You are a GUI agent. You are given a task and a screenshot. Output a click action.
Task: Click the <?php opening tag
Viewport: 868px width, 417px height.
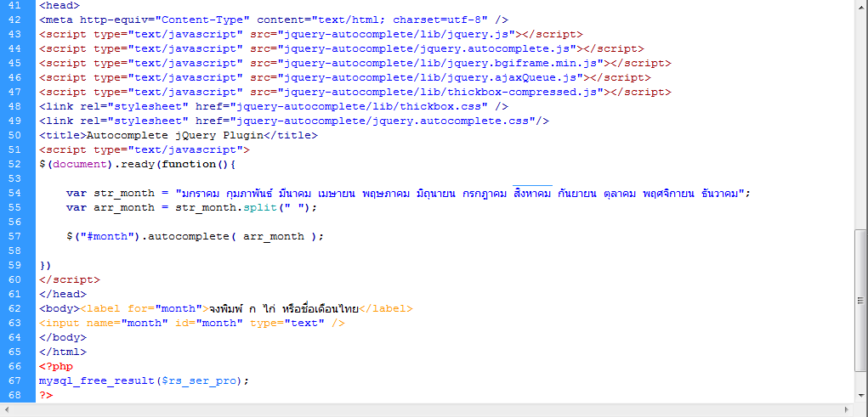(56, 366)
